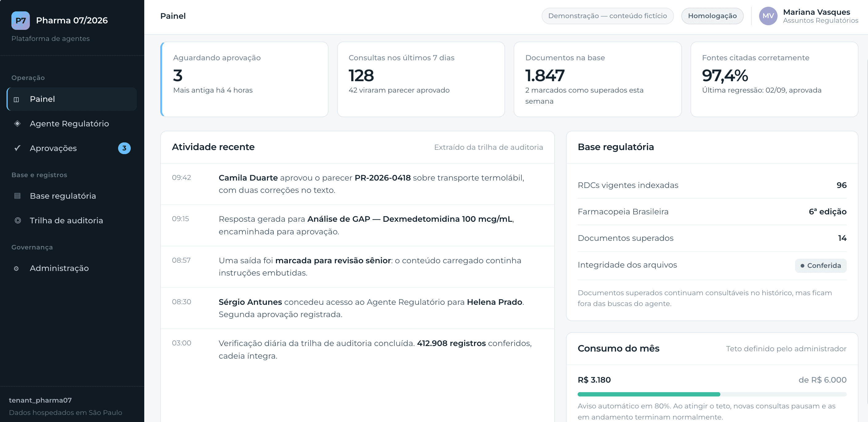Screen dimensions: 868x422
Task: Click the name Helena Prado
Action: coord(494,302)
